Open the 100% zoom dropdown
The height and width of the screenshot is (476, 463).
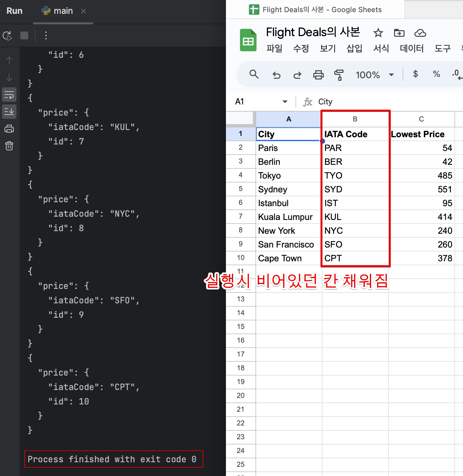pos(375,75)
